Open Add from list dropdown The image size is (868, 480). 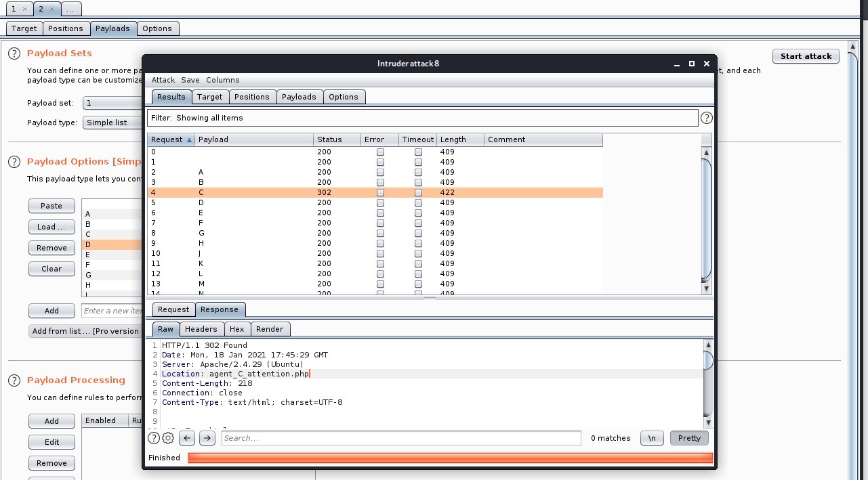pos(85,331)
